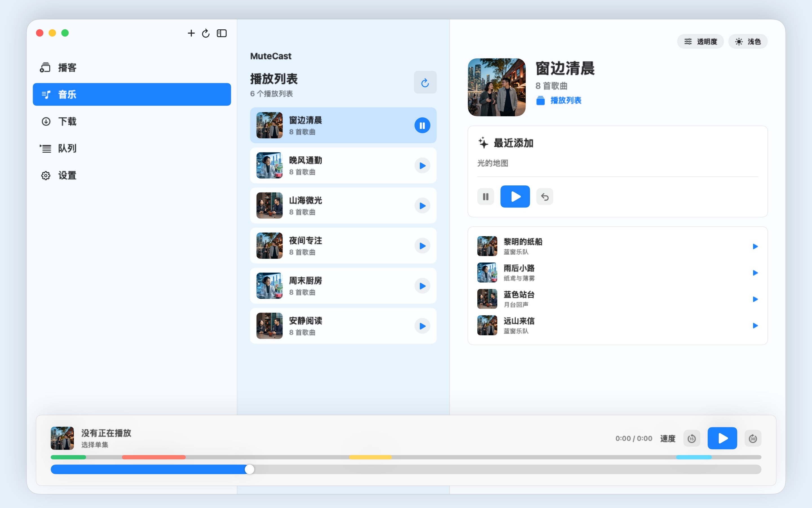Refresh the 播放列表 list
Image resolution: width=812 pixels, height=508 pixels.
click(x=425, y=82)
